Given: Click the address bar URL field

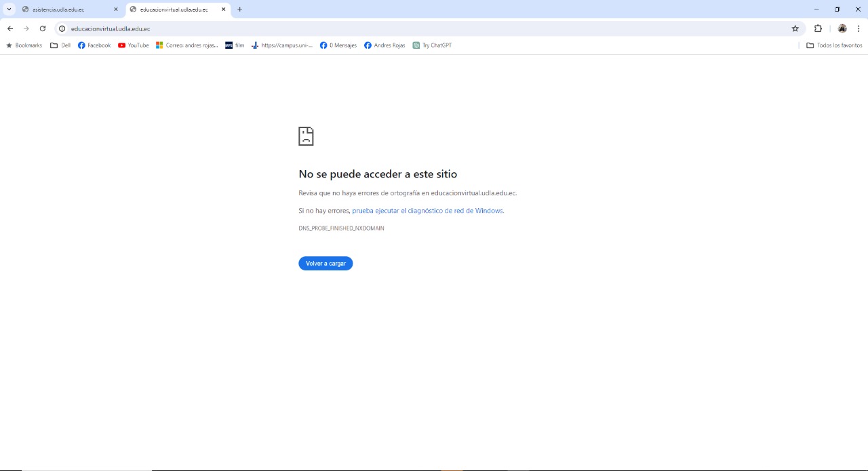Looking at the screenshot, I should [x=407, y=28].
